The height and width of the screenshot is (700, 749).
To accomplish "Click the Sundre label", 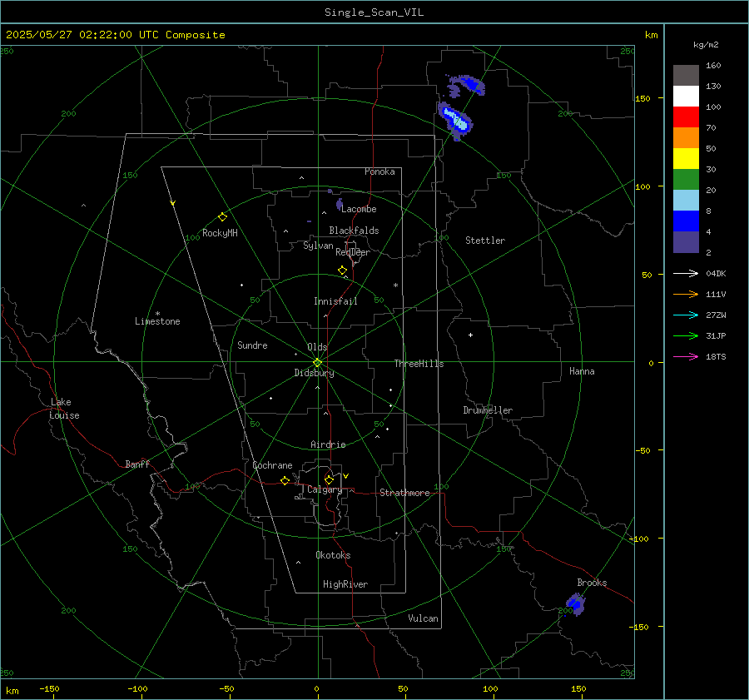I will [252, 345].
